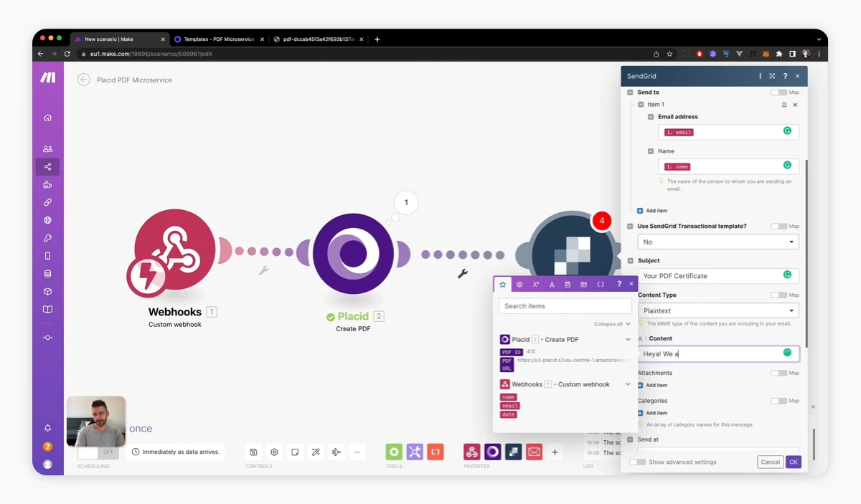
Task: Toggle the Attachments Map switch
Action: point(778,373)
